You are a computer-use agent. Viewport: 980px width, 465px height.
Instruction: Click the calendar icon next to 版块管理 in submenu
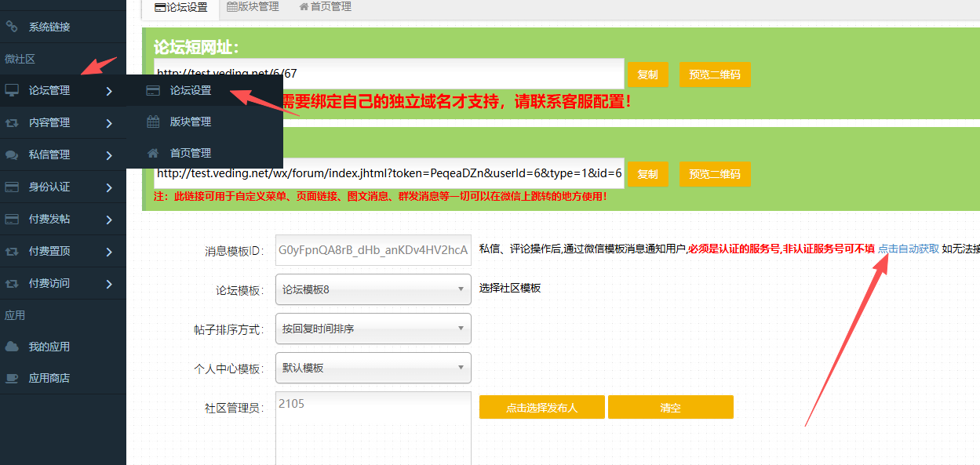pyautogui.click(x=154, y=122)
